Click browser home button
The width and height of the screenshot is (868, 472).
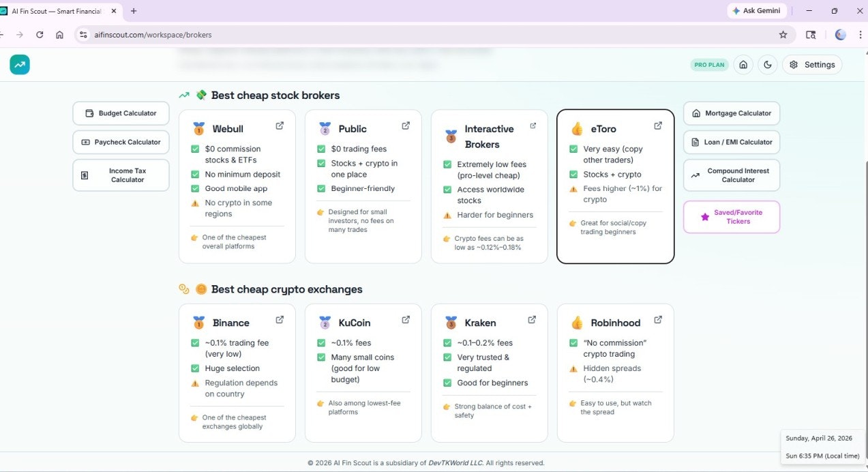click(59, 35)
